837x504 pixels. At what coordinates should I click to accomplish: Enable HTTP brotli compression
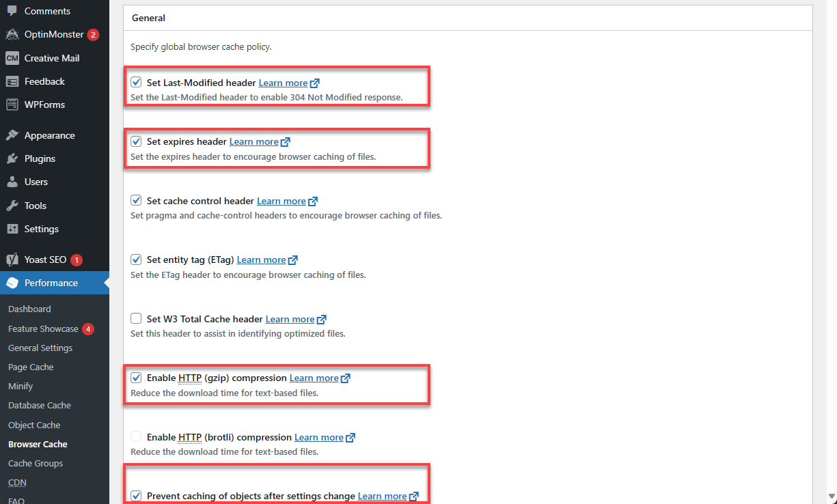[136, 436]
